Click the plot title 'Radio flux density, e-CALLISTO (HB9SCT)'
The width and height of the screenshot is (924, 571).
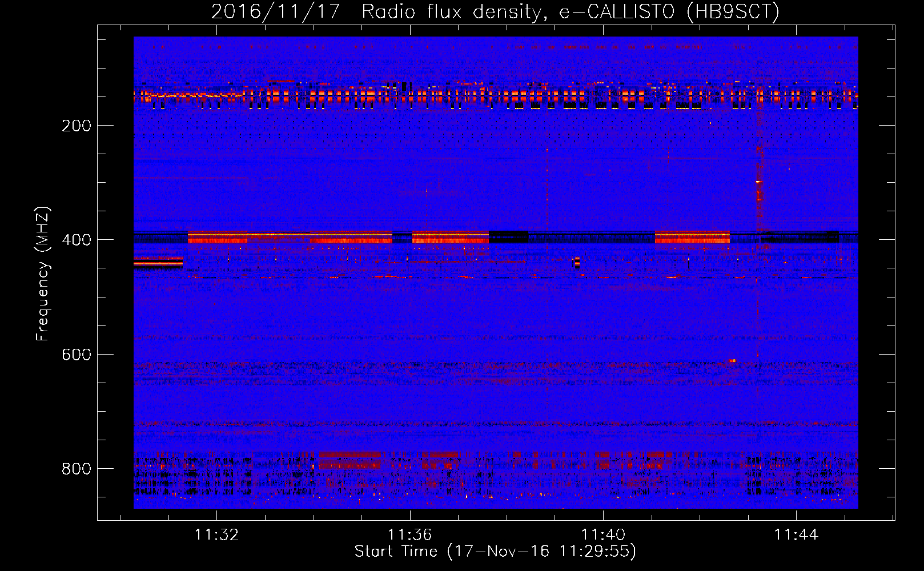571,11
